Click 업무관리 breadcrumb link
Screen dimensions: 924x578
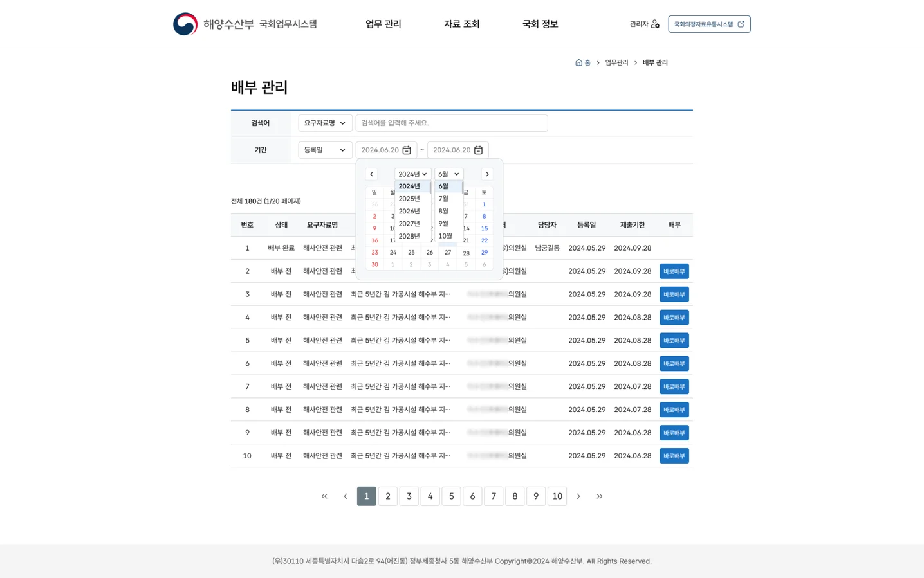pos(616,62)
